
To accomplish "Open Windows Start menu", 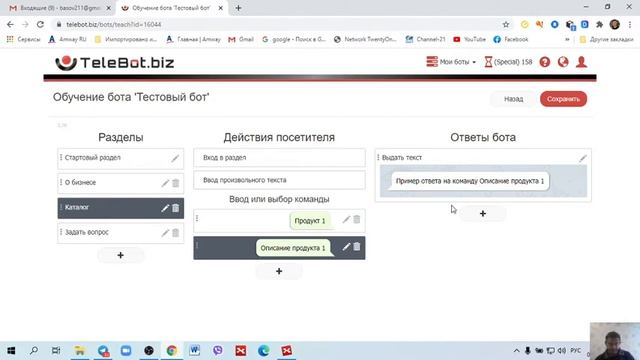I will 11,350.
